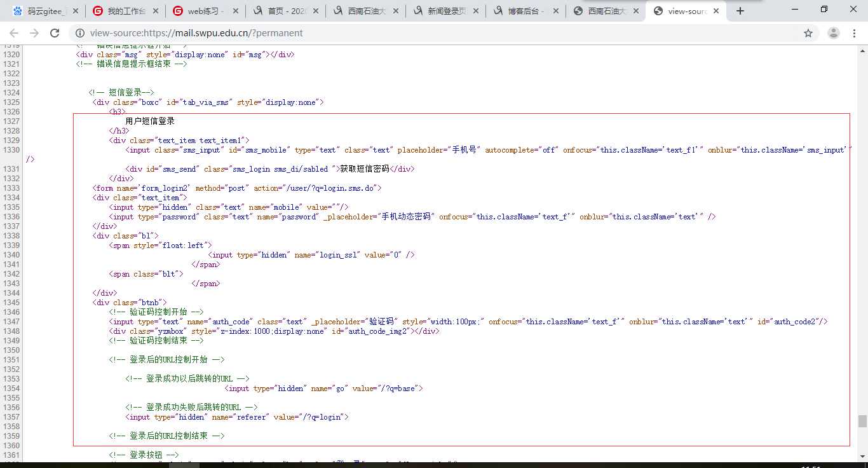Switch to the 我的工作台 tab
This screenshot has height=468, width=868.
pos(125,11)
